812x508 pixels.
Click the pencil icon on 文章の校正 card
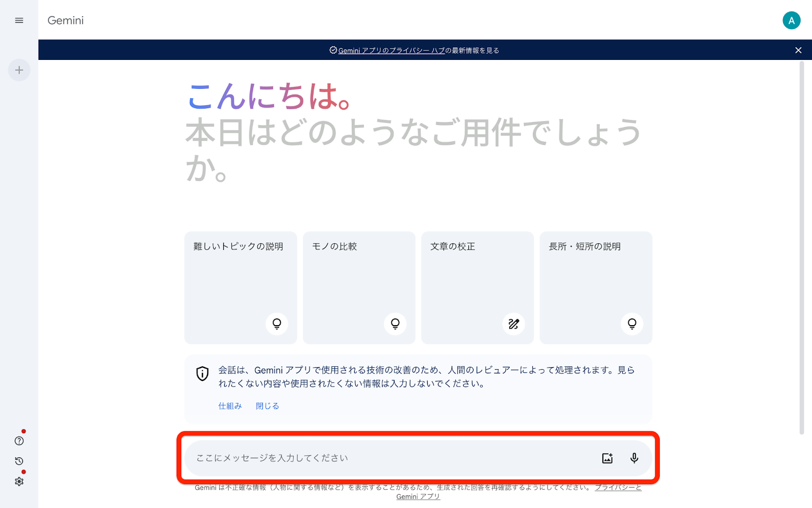pyautogui.click(x=514, y=324)
